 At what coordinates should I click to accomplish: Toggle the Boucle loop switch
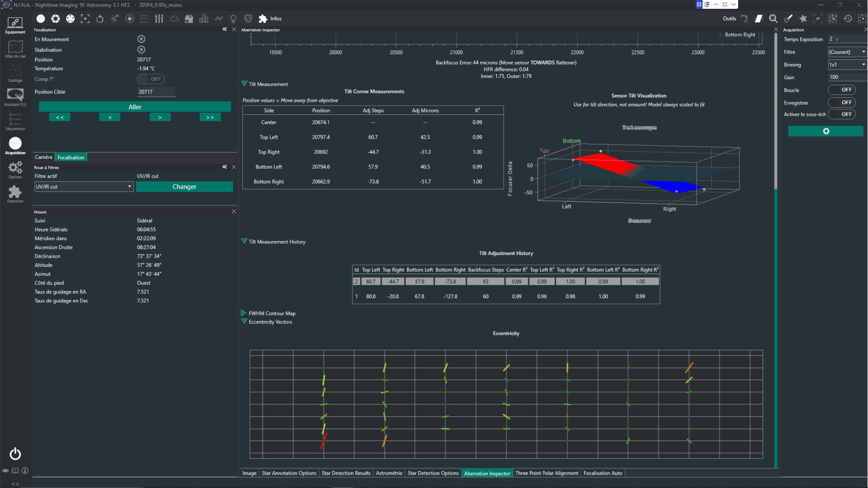pyautogui.click(x=842, y=90)
